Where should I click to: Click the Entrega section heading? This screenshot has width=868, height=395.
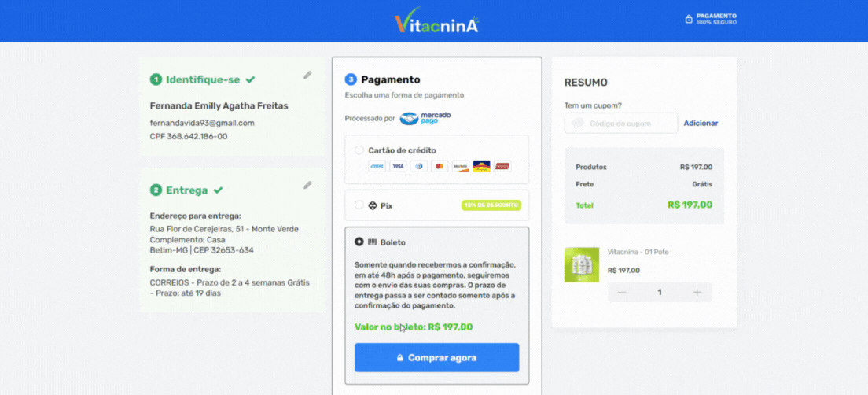[186, 190]
